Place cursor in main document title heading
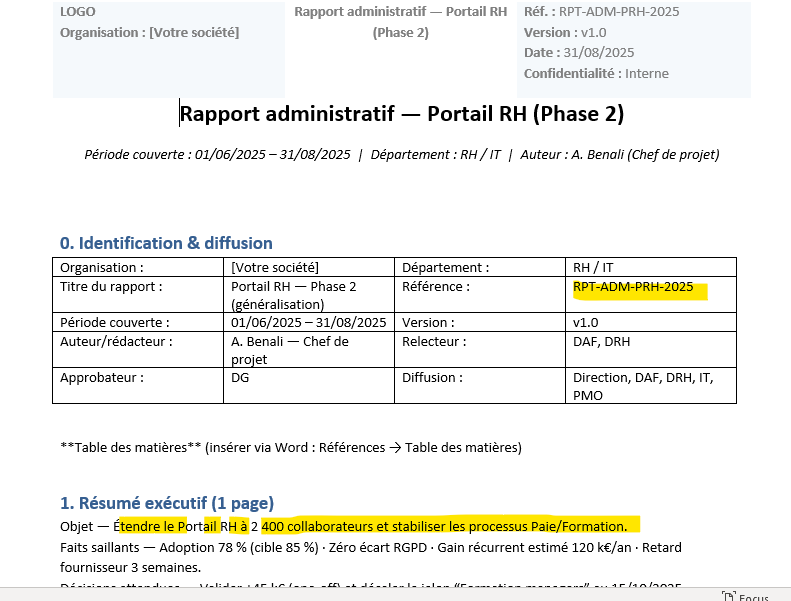The width and height of the screenshot is (791, 601). [x=402, y=114]
